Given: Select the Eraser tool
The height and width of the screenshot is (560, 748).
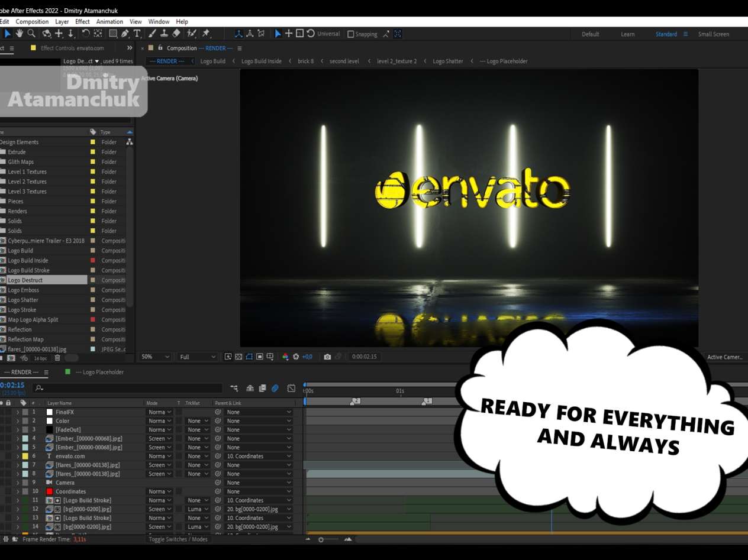Looking at the screenshot, I should click(x=176, y=34).
